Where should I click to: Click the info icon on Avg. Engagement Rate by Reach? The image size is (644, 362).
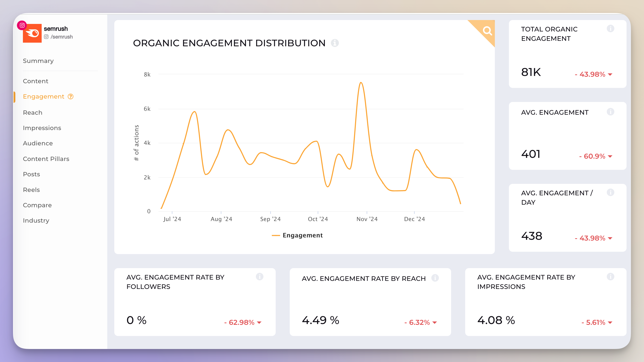[x=435, y=278]
